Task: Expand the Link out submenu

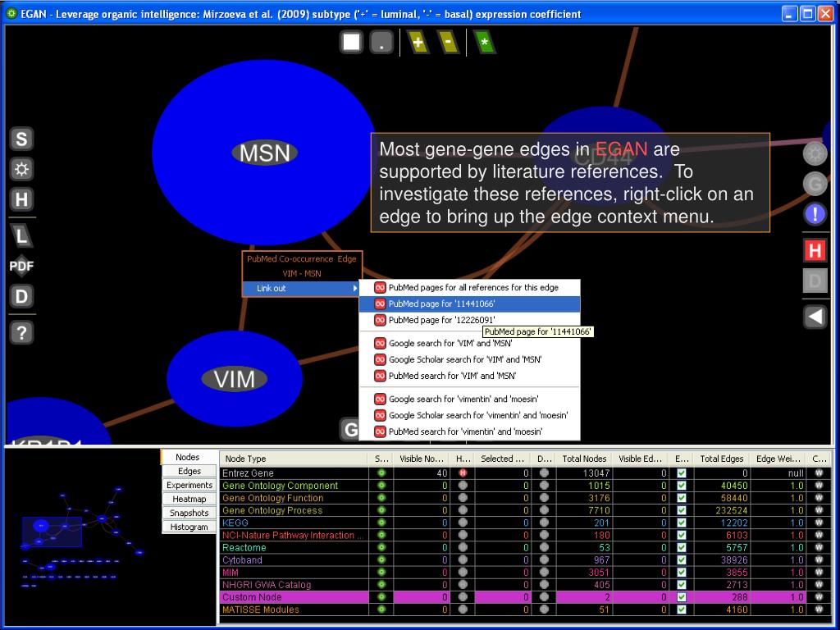Action: coord(302,288)
